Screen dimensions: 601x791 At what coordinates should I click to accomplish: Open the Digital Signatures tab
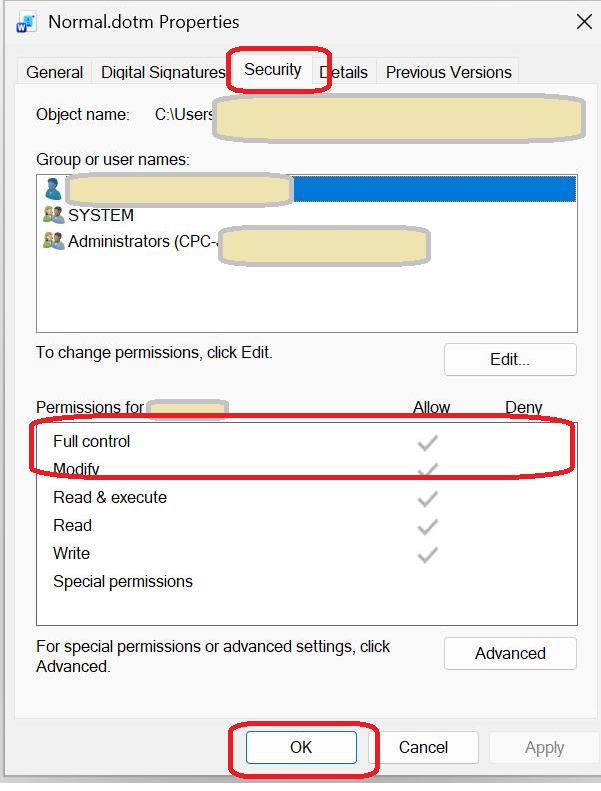(162, 72)
